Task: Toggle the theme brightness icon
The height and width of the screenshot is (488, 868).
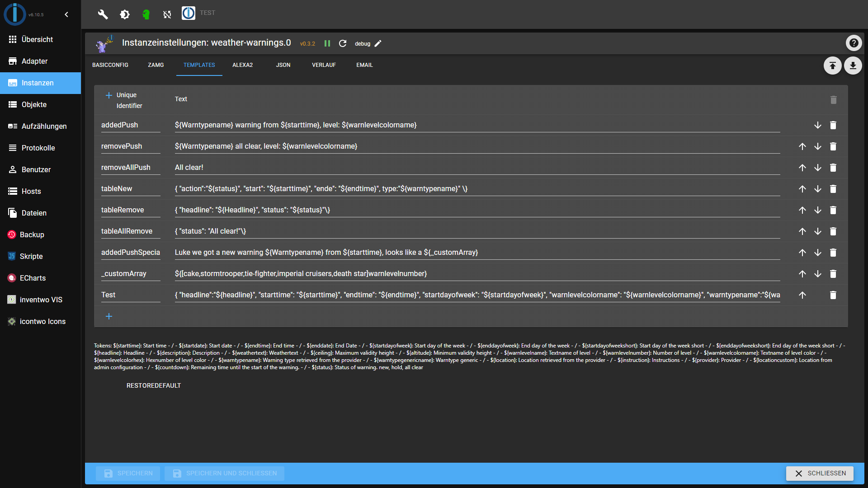Action: [125, 14]
